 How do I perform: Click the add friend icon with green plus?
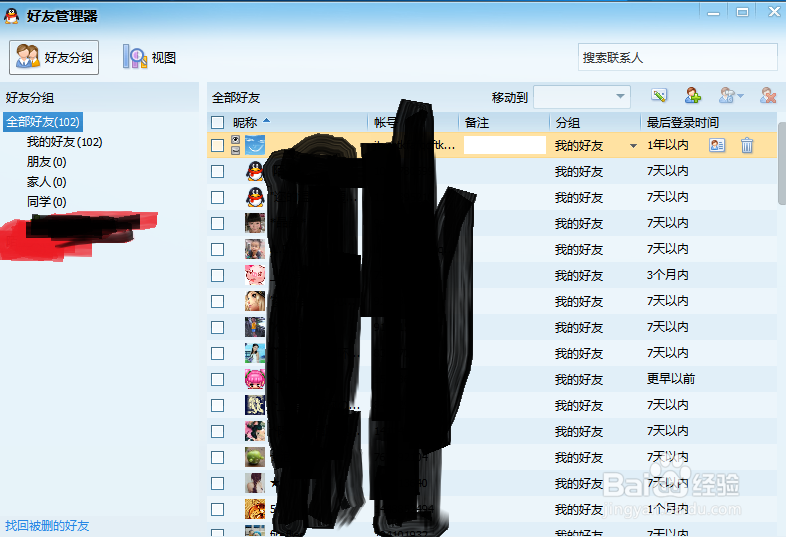pyautogui.click(x=693, y=95)
